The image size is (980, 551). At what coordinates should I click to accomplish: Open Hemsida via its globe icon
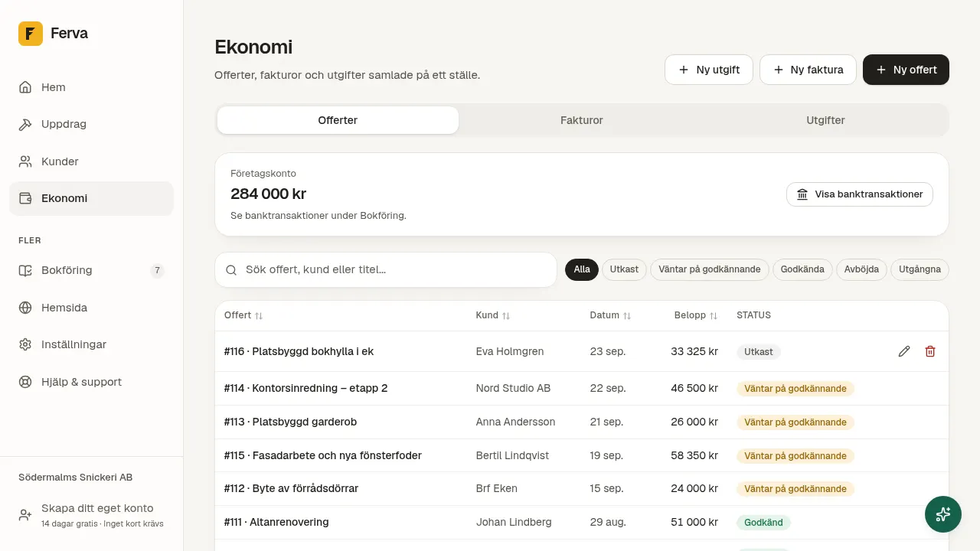(x=25, y=308)
